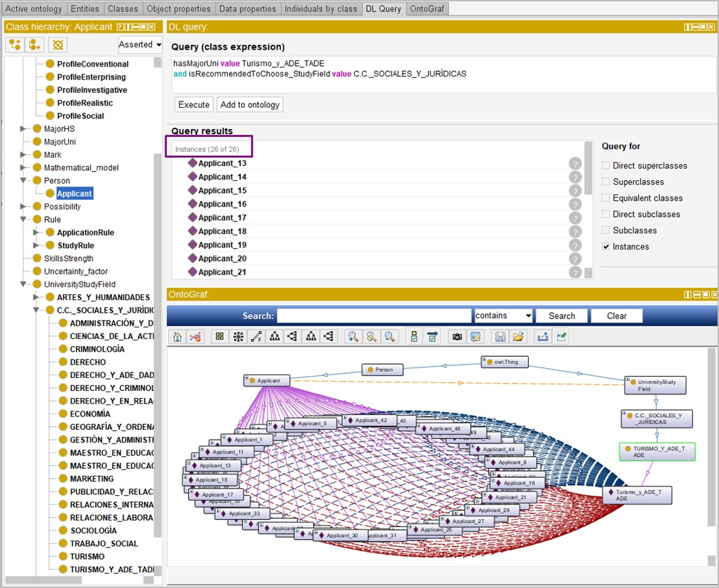719x588 pixels.
Task: Apply the grid layout icon
Action: (219, 337)
